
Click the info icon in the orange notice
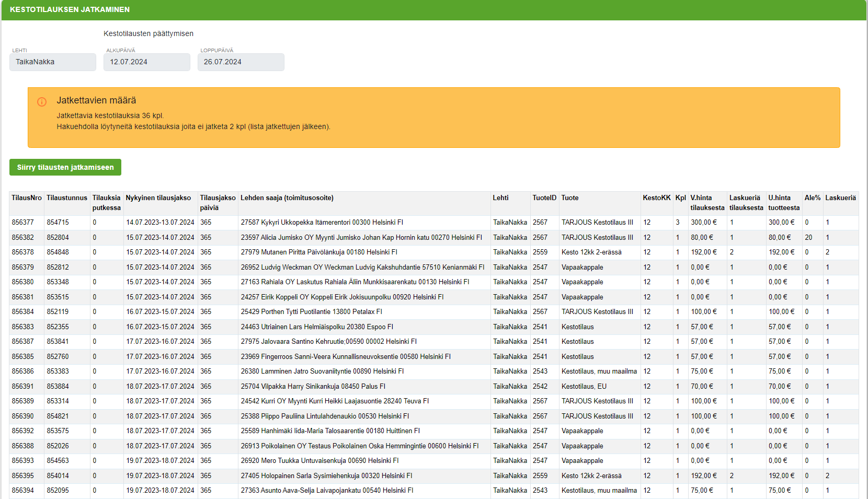point(42,102)
